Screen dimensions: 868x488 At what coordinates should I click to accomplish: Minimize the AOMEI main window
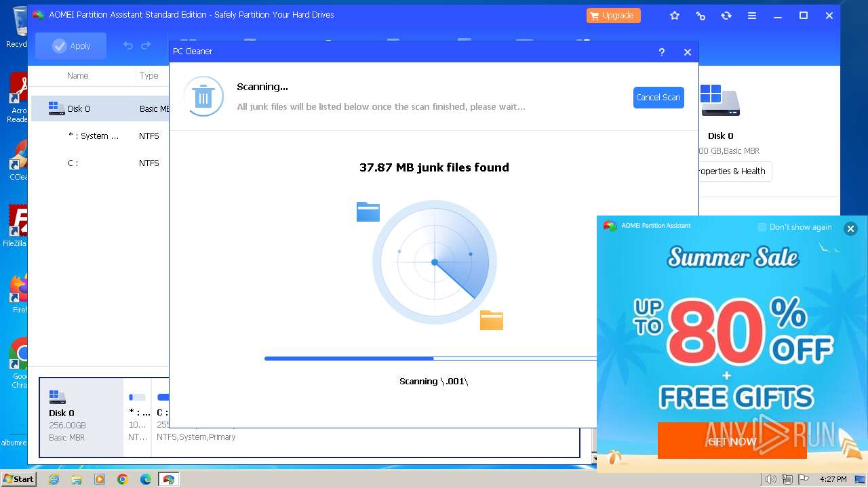[x=778, y=16]
